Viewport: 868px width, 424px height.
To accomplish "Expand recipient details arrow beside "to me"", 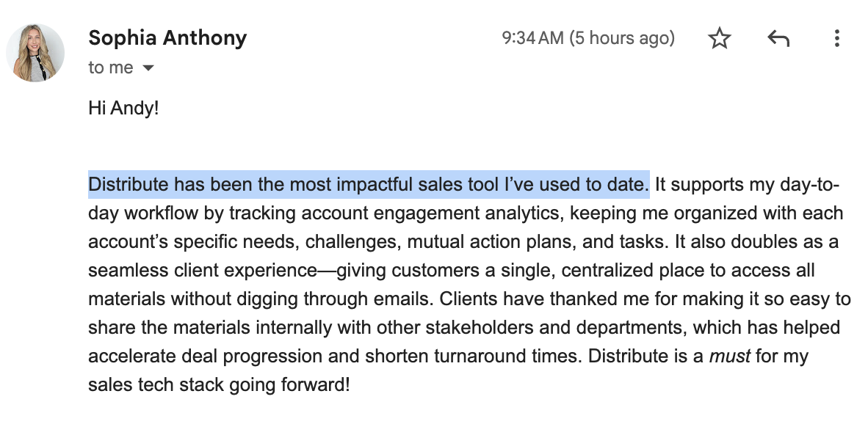I will [148, 68].
